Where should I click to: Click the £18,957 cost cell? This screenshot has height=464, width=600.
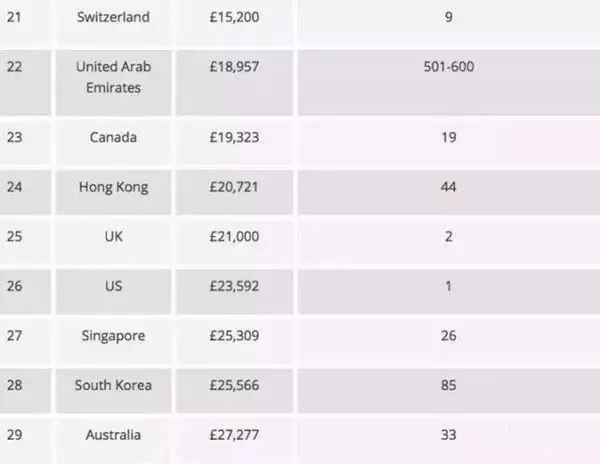(x=237, y=68)
